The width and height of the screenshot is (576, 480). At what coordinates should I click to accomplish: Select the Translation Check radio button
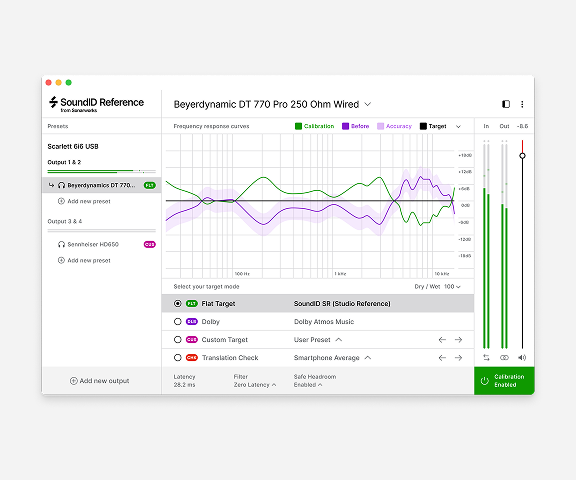tap(178, 358)
